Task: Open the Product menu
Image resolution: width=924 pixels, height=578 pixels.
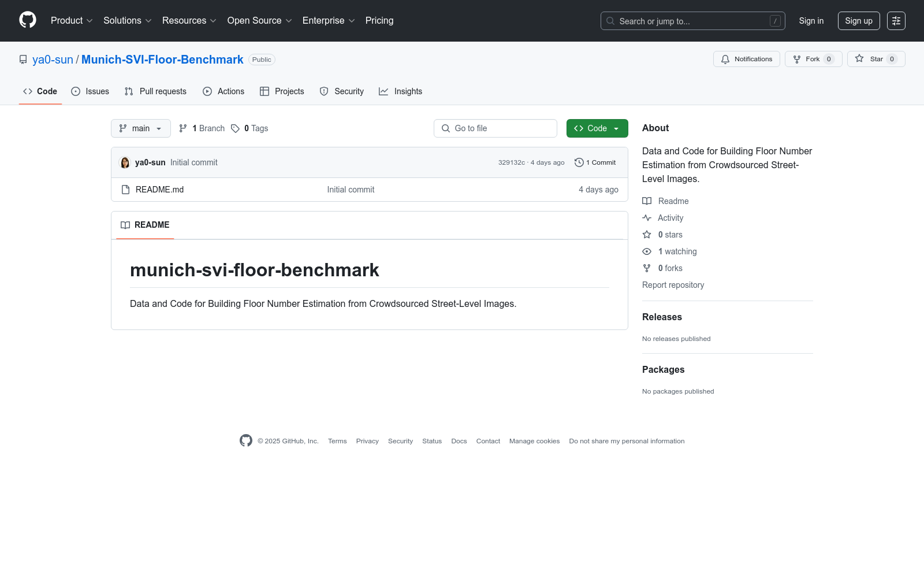Action: (72, 21)
